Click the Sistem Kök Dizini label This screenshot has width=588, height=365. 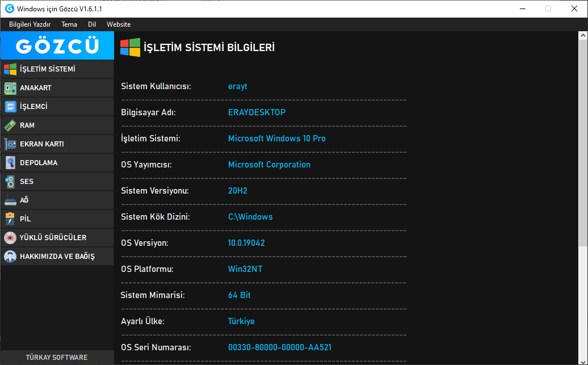156,217
